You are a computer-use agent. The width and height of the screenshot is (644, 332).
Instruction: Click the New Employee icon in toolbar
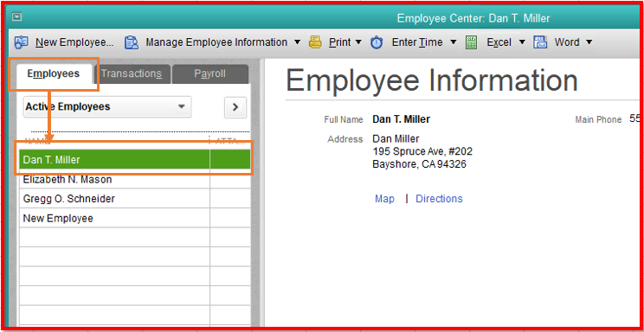[22, 42]
